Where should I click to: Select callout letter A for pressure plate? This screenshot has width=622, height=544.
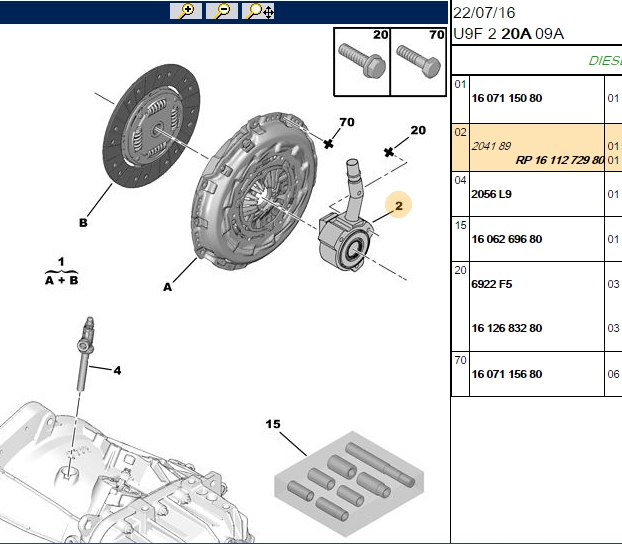point(167,287)
